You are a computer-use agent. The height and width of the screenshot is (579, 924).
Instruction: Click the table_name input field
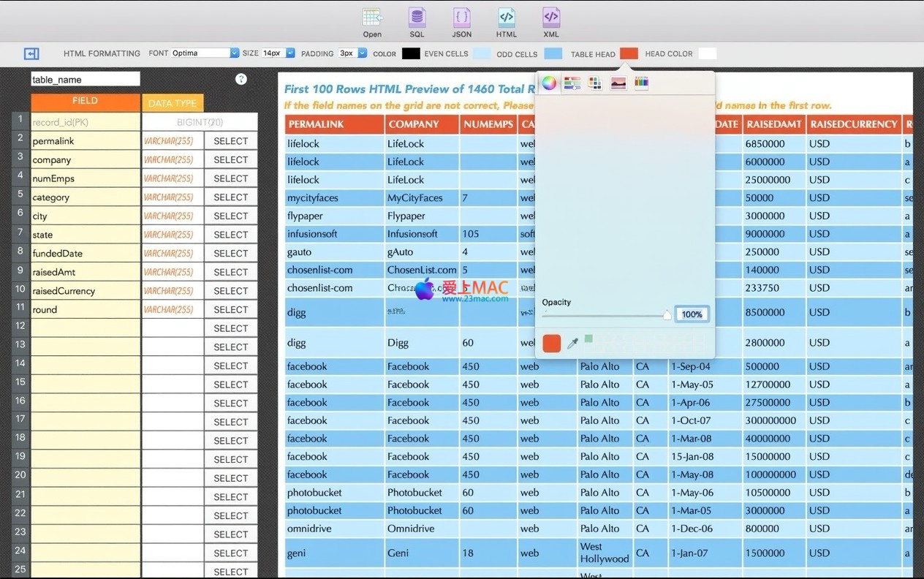[x=85, y=79]
